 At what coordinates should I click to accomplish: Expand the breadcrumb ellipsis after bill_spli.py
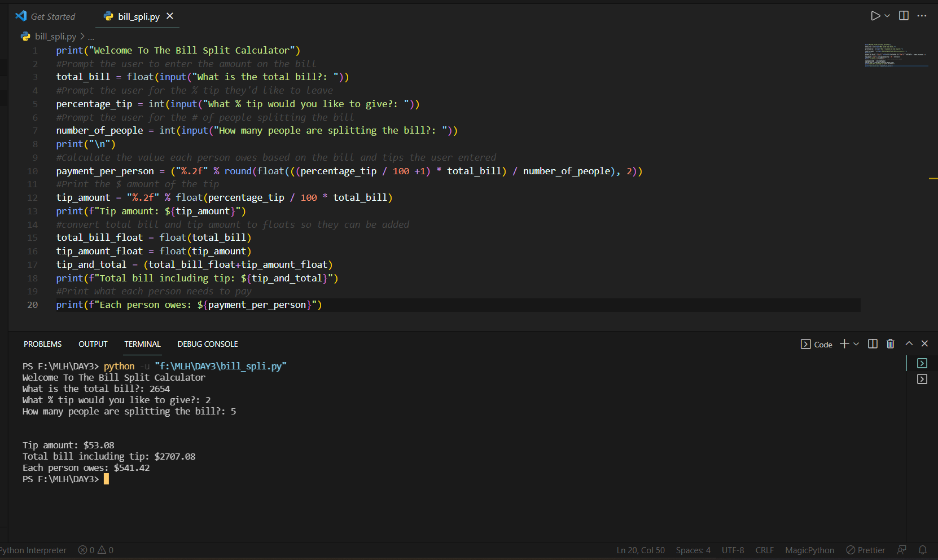pos(90,36)
